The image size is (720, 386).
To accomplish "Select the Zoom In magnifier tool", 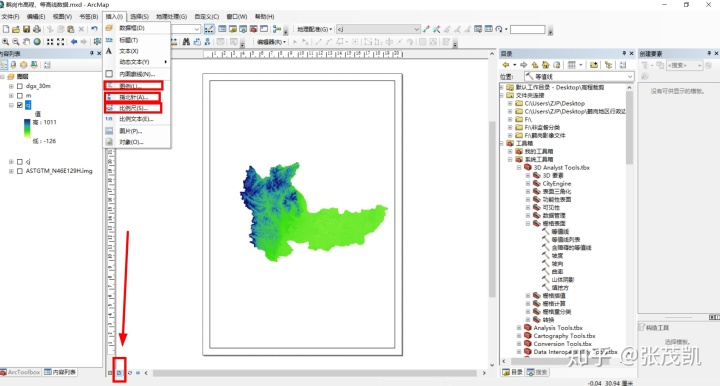I will (x=6, y=42).
